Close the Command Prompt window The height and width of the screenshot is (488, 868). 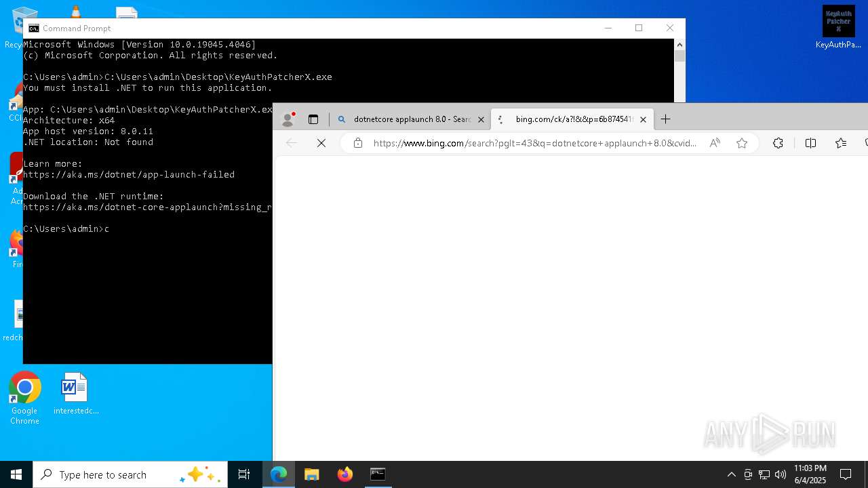pyautogui.click(x=670, y=28)
